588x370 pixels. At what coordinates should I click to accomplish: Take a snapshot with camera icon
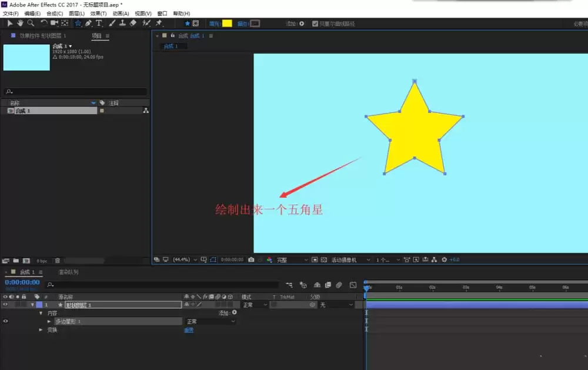pos(251,259)
